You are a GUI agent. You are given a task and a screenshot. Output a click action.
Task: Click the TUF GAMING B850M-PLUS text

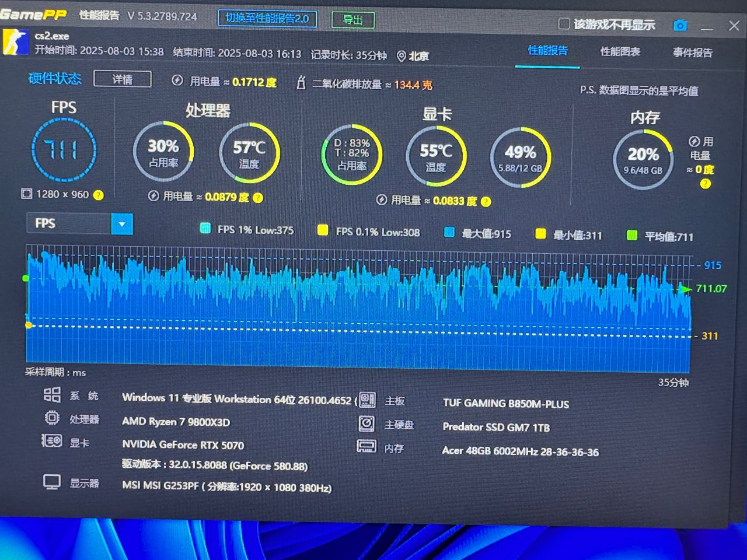[x=505, y=404]
